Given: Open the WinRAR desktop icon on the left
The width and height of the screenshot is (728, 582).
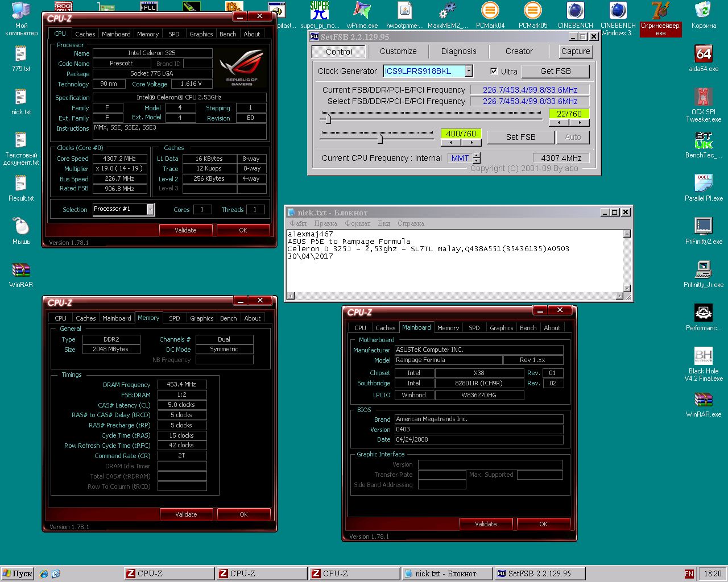Looking at the screenshot, I should (21, 274).
